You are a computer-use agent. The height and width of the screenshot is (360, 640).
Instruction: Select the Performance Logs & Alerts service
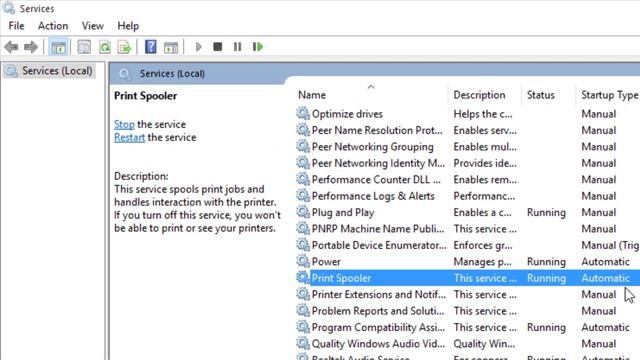coord(373,196)
